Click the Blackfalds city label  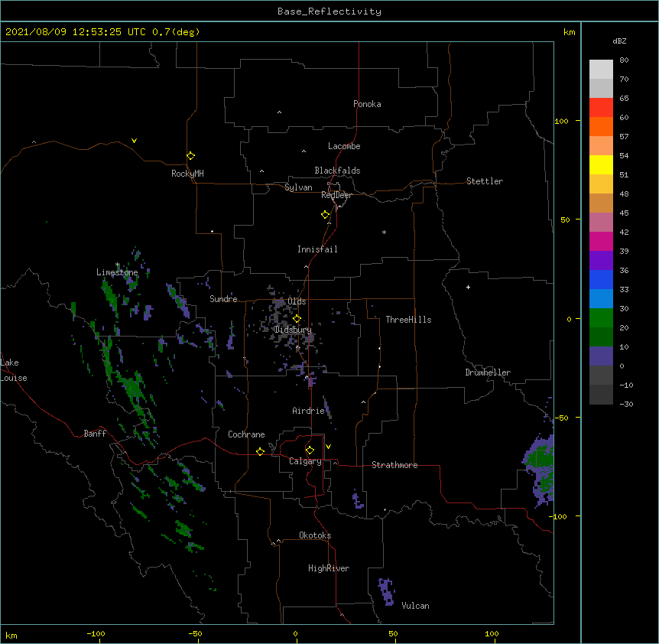point(337,171)
